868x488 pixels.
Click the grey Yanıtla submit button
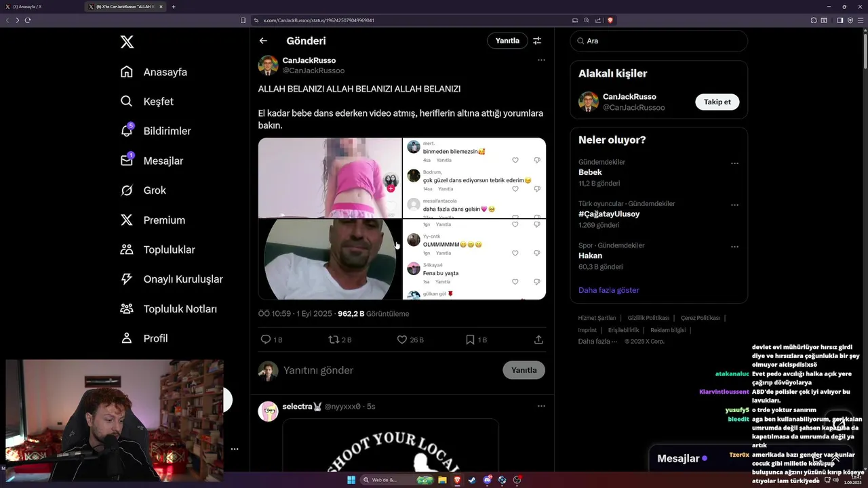tap(524, 370)
